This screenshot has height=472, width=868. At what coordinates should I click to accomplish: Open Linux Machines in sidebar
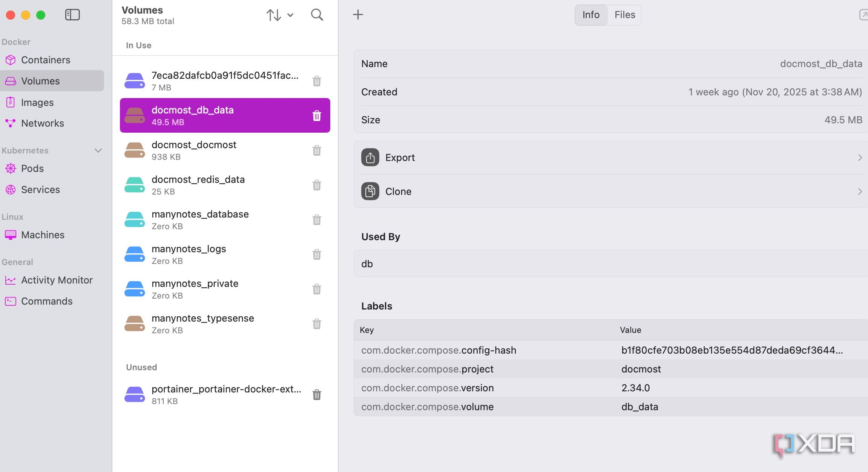pos(52,235)
